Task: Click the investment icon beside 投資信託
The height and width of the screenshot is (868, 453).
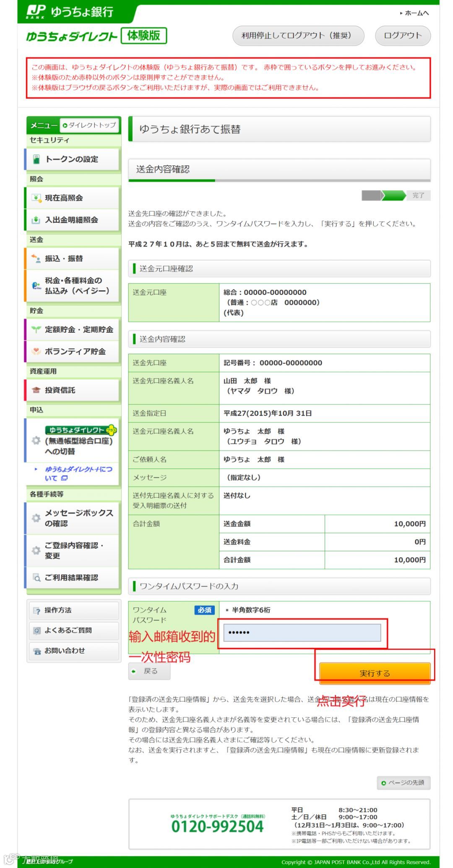Action: [36, 390]
